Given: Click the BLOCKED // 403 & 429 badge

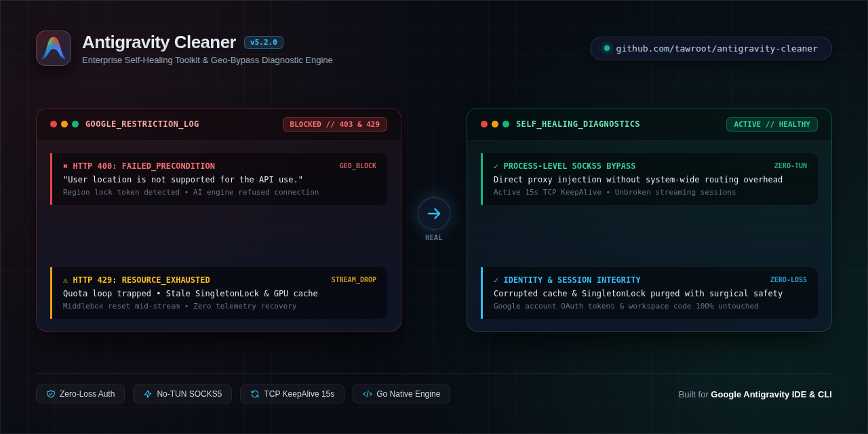Looking at the screenshot, I should (x=335, y=124).
